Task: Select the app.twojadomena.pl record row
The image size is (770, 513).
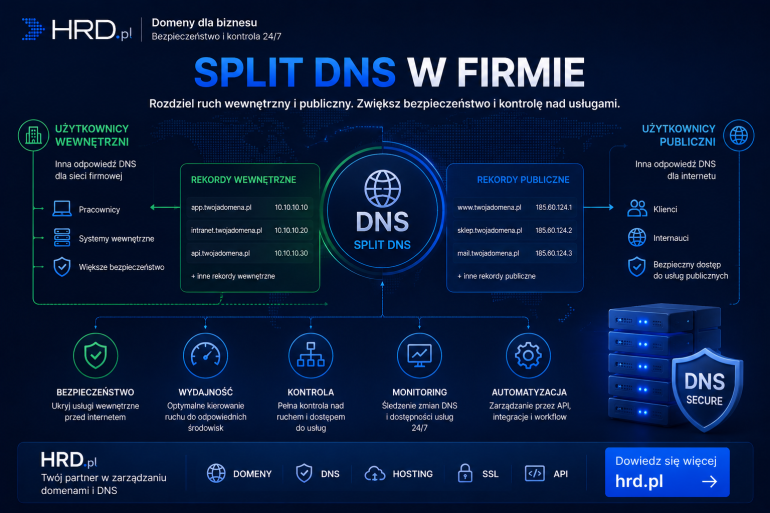Action: tap(249, 207)
